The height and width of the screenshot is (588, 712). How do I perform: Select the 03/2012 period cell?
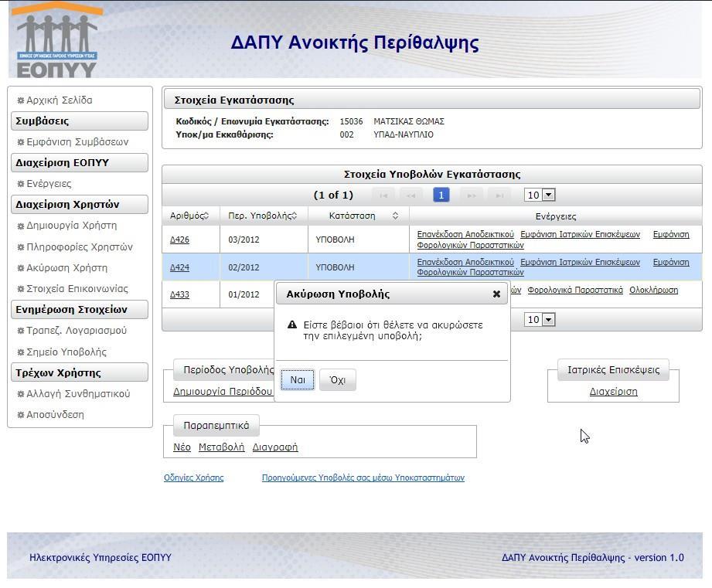[264, 239]
